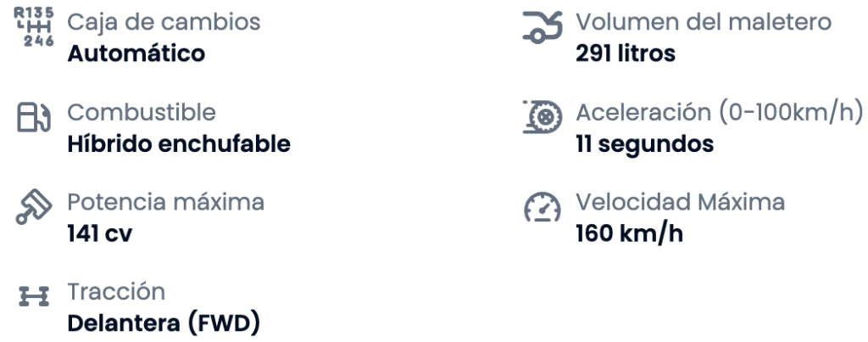
Task: Click the 'Combustible' label
Action: point(141,112)
